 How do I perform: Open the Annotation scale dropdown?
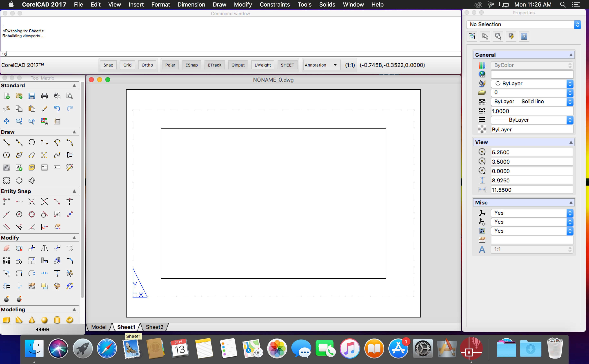click(321, 65)
